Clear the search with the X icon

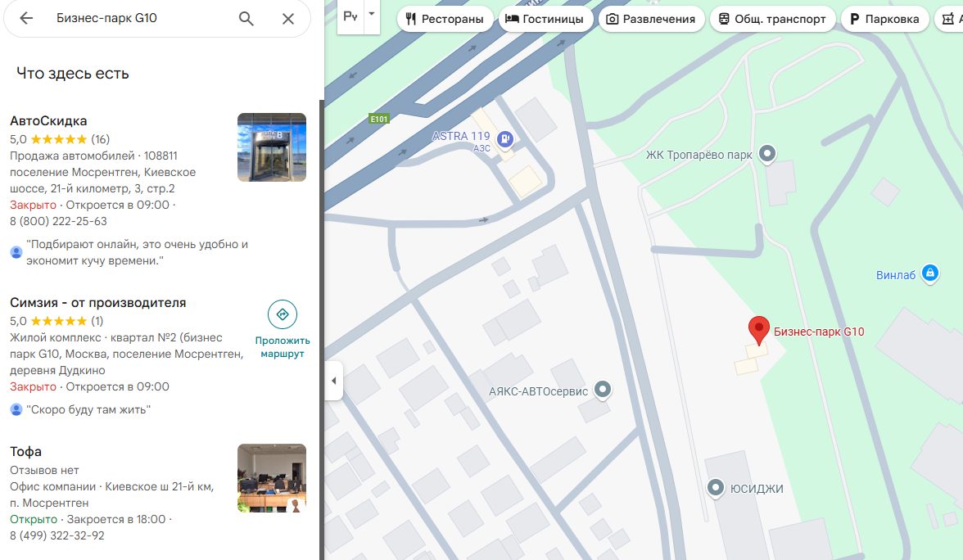click(x=288, y=18)
